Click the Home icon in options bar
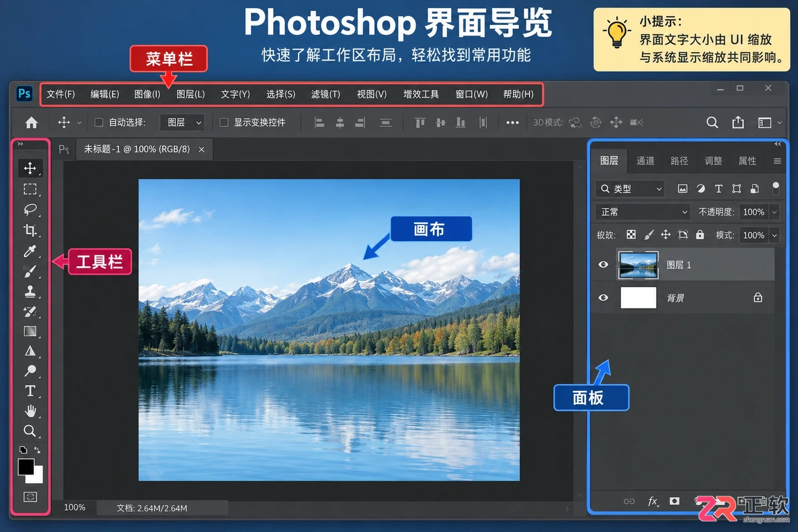The width and height of the screenshot is (798, 532). coord(32,122)
